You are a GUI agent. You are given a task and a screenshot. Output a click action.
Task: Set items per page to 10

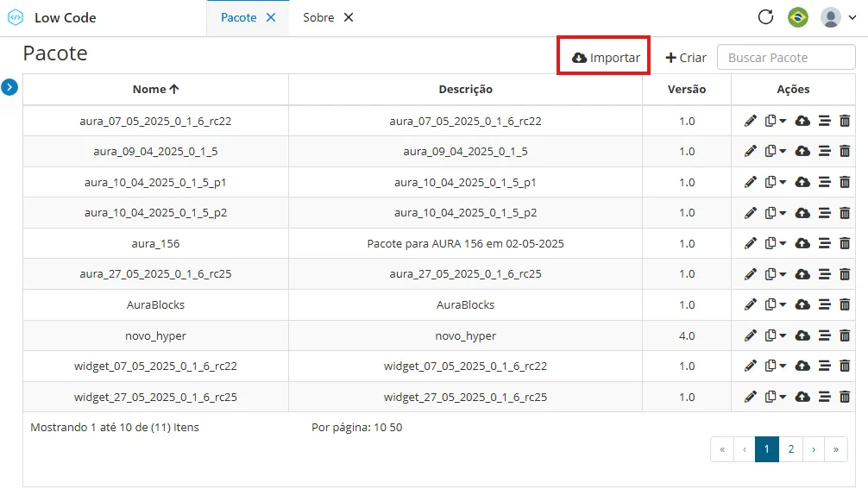click(x=380, y=428)
